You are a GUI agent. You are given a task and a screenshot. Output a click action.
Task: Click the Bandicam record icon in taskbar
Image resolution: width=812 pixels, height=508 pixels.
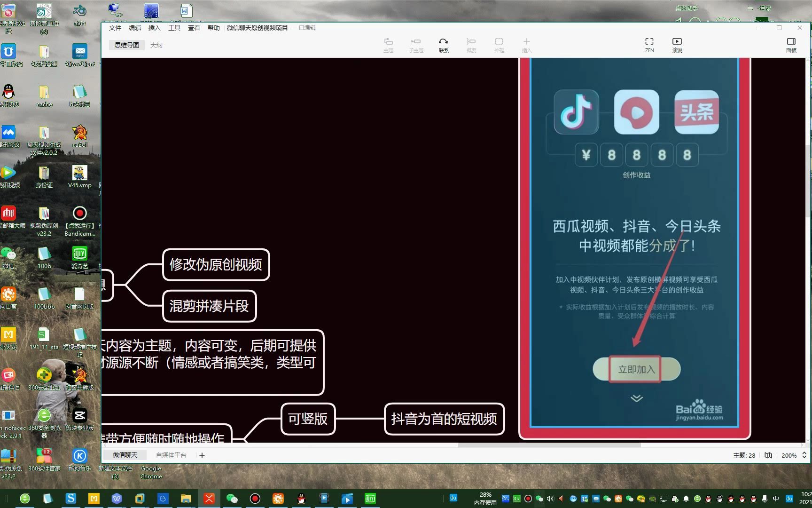(255, 499)
